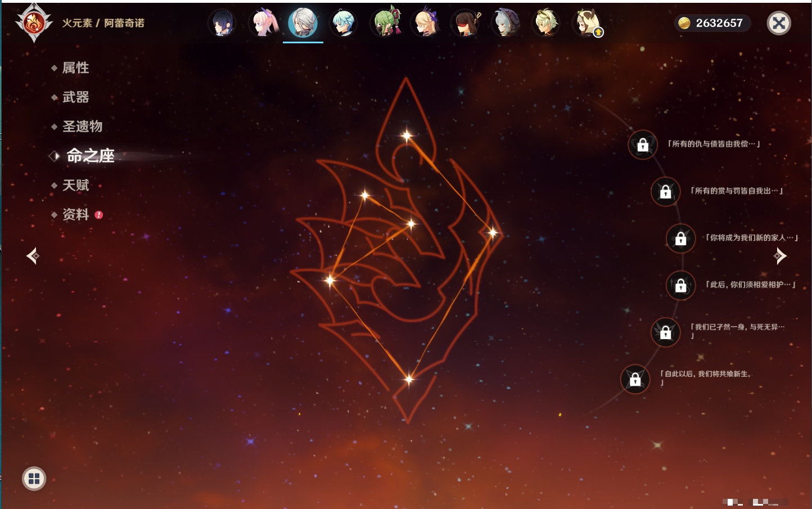Viewport: 812px width, 509px height.
Task: Click the constellation name 「所有的赏与罚皆自我出…」
Action: 737,191
